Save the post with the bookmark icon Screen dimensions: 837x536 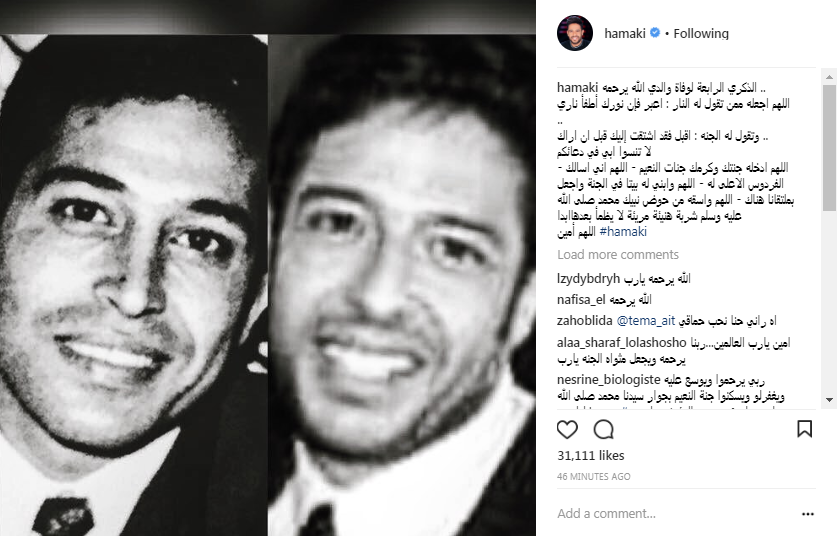(x=804, y=429)
